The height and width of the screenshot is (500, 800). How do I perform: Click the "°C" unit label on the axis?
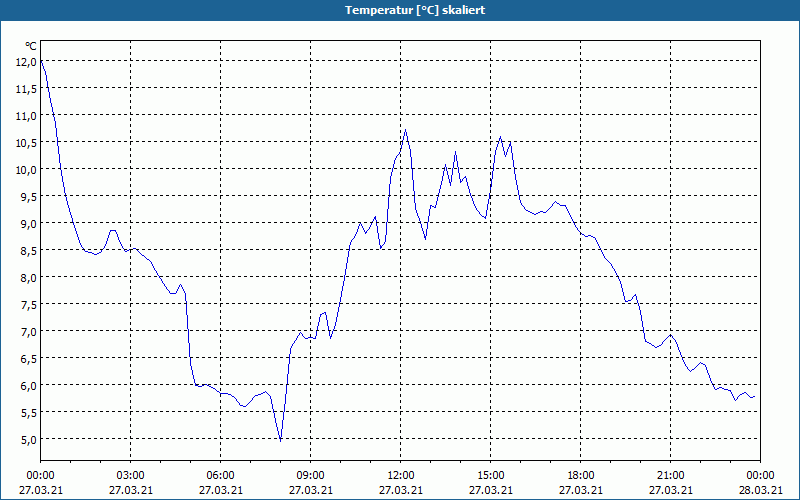pyautogui.click(x=31, y=46)
